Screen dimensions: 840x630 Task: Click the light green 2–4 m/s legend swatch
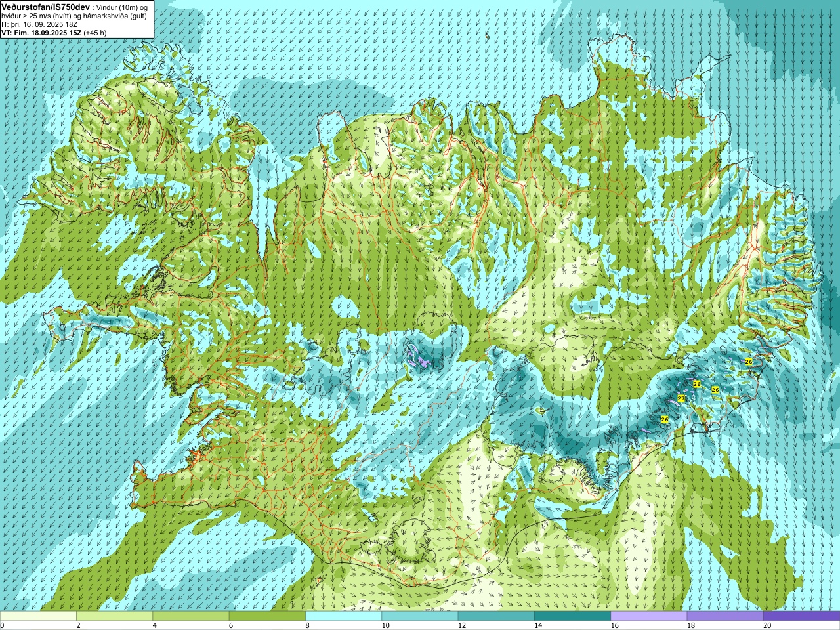pyautogui.click(x=114, y=616)
